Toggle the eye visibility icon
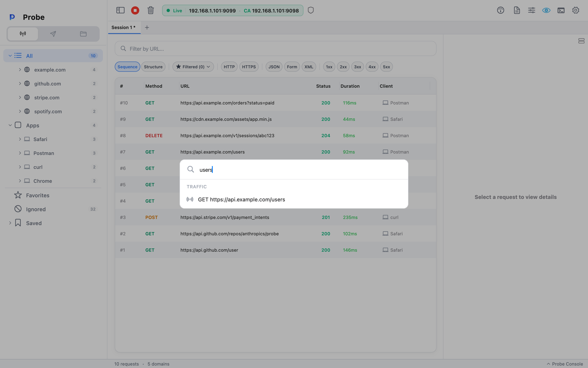Screen dimensions: 588x368 click(x=546, y=10)
